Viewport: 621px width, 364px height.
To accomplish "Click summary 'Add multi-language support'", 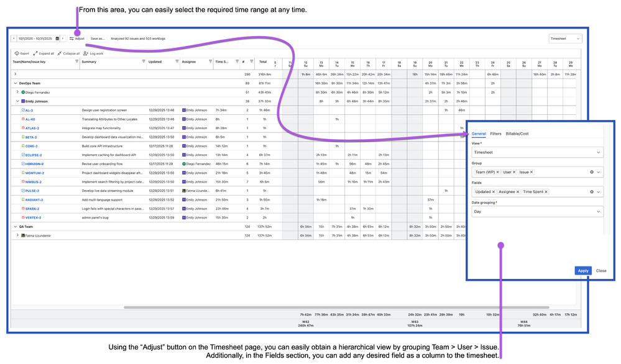I will [x=102, y=200].
